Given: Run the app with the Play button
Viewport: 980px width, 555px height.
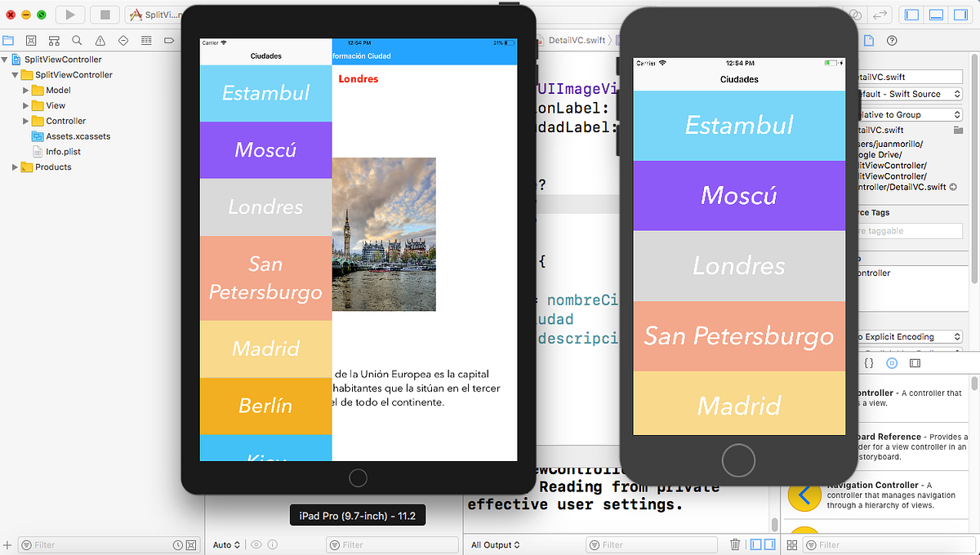Looking at the screenshot, I should coord(69,14).
